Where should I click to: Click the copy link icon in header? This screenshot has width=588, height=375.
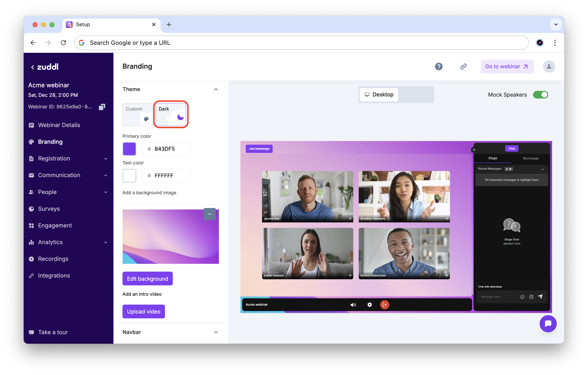[463, 67]
